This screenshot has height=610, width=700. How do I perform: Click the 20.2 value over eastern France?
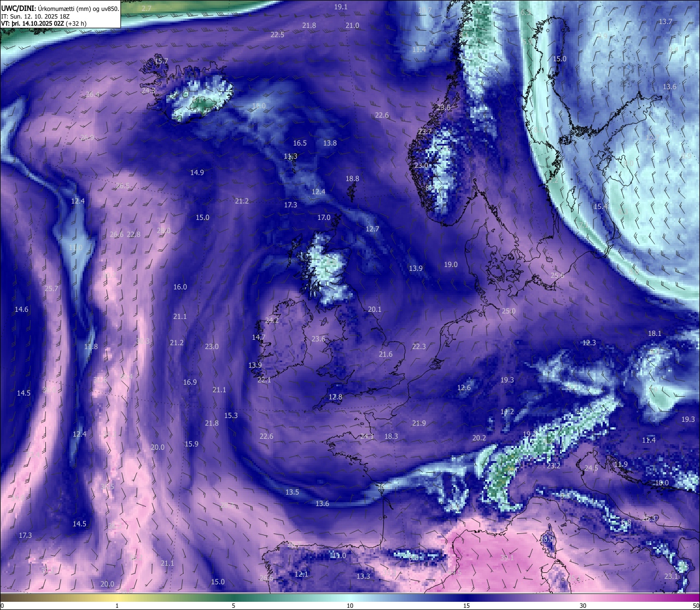479,438
